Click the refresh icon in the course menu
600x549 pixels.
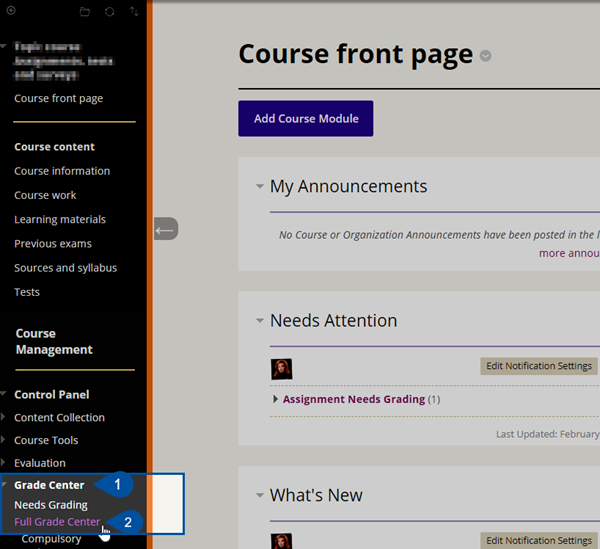(x=109, y=11)
